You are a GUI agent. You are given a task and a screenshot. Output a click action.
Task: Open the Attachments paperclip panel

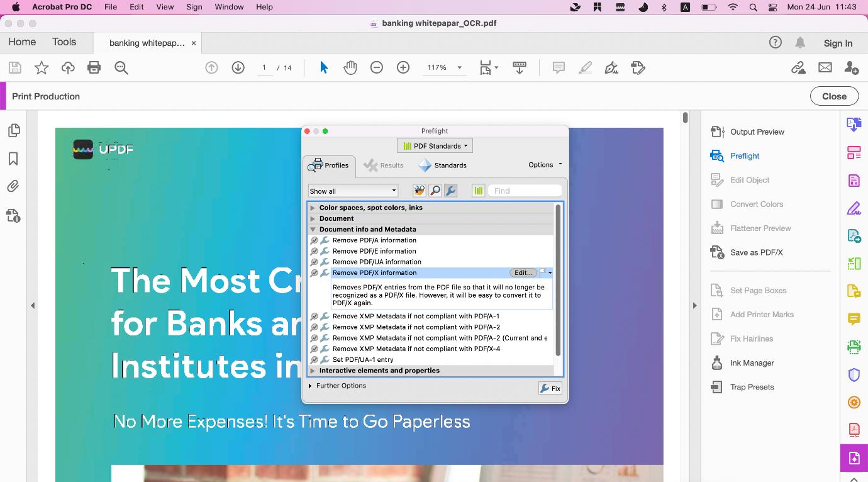point(13,186)
